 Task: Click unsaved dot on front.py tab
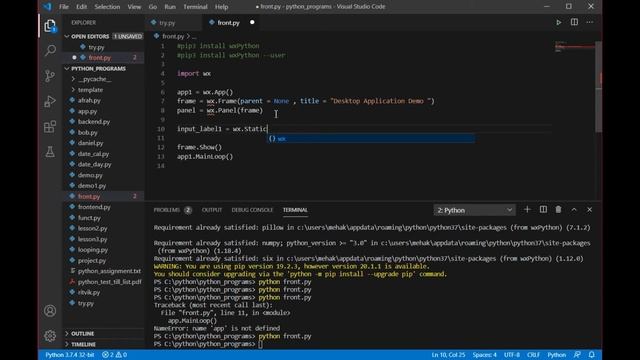coord(252,22)
